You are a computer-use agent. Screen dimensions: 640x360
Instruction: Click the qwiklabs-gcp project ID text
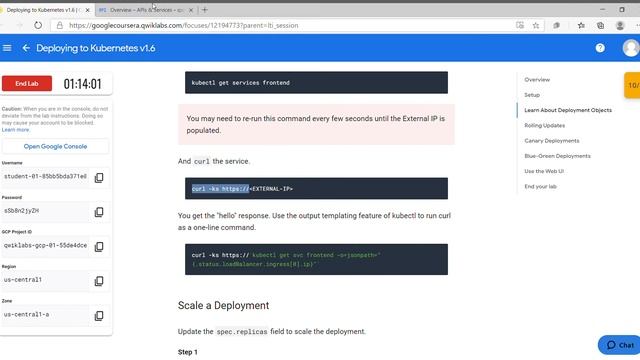(45, 245)
